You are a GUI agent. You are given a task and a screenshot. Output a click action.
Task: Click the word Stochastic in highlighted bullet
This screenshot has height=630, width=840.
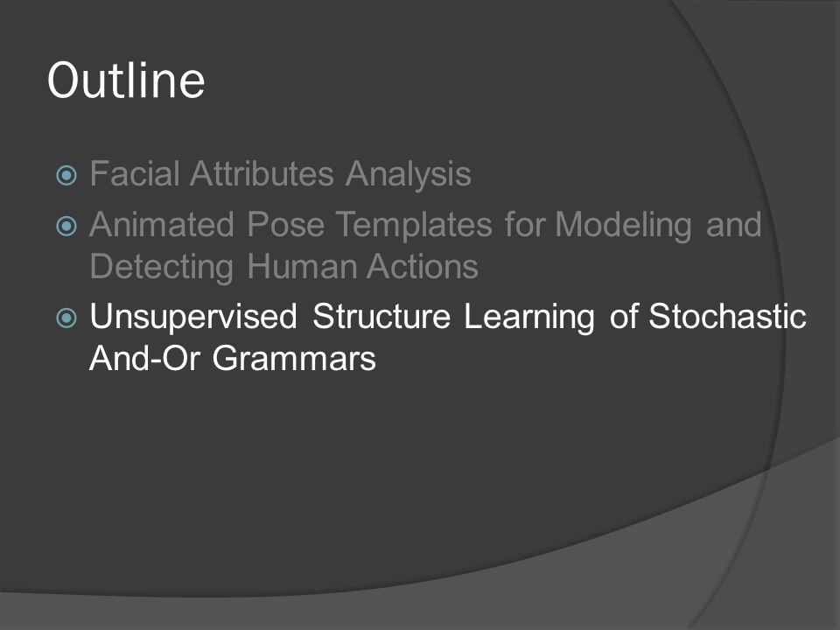coord(727,316)
